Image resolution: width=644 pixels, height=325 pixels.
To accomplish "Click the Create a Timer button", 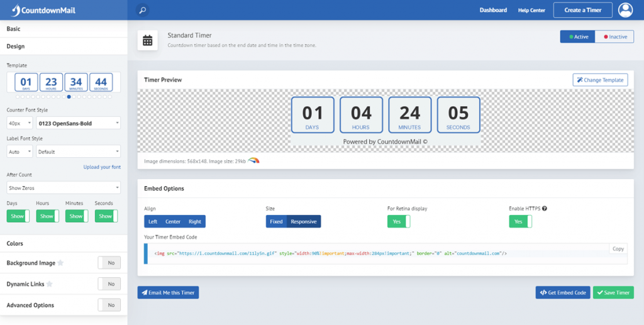I will click(x=583, y=10).
